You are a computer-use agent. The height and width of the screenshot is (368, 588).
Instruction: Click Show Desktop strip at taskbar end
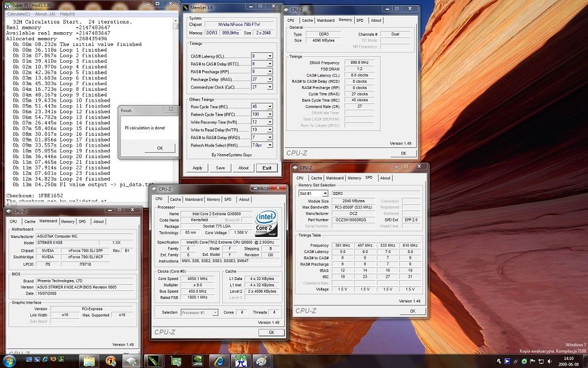[x=585, y=361]
